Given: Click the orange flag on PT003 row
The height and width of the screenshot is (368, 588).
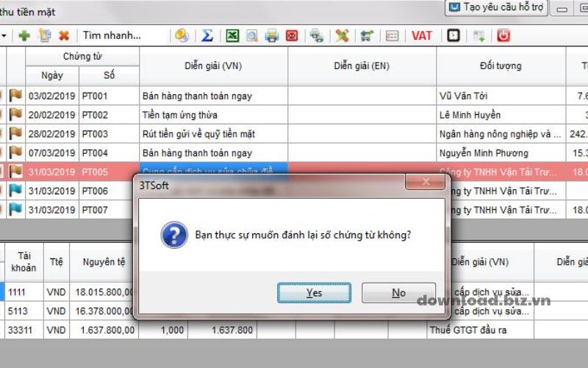Looking at the screenshot, I should (x=15, y=133).
